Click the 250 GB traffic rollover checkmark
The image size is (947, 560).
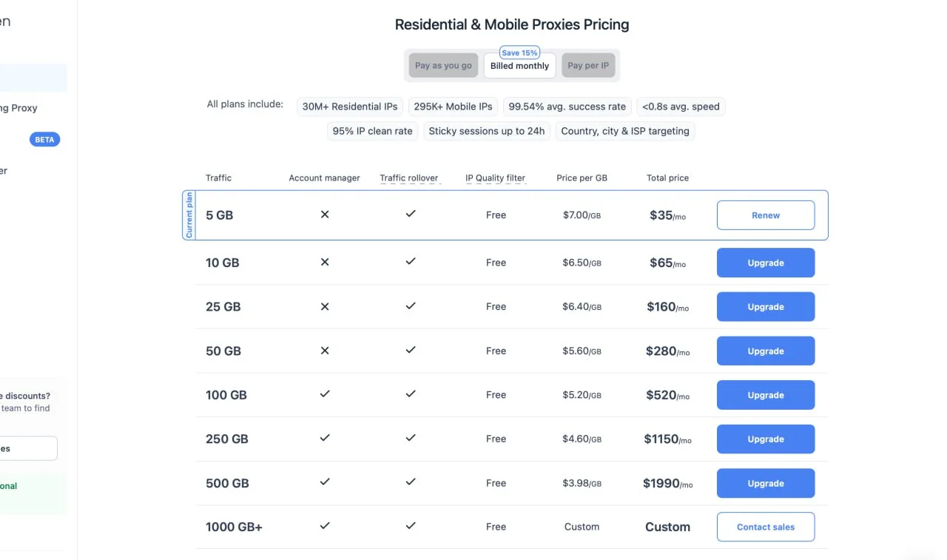click(411, 438)
